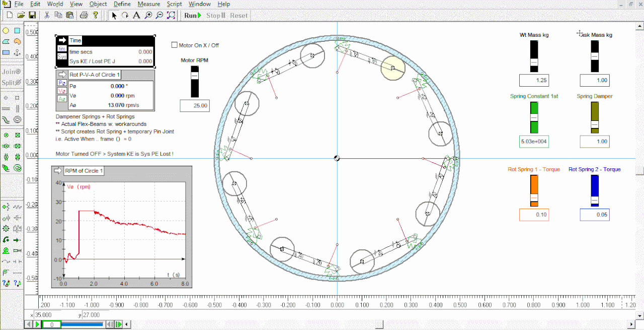Click the Reset button
This screenshot has height=330, width=644.
238,16
